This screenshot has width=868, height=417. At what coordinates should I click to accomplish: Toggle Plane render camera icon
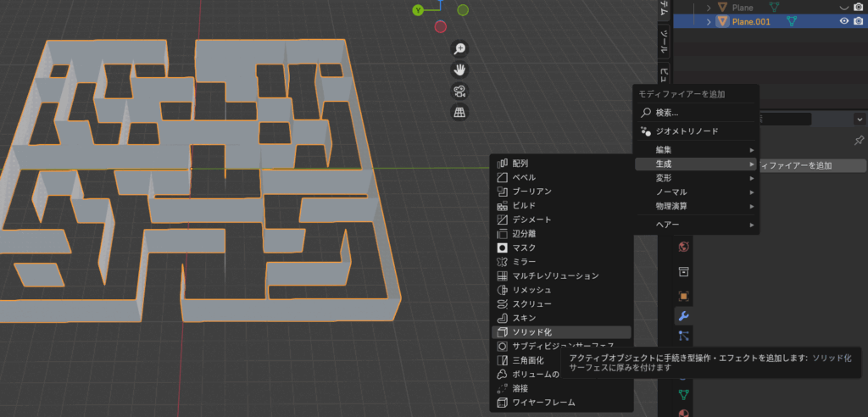tap(859, 7)
